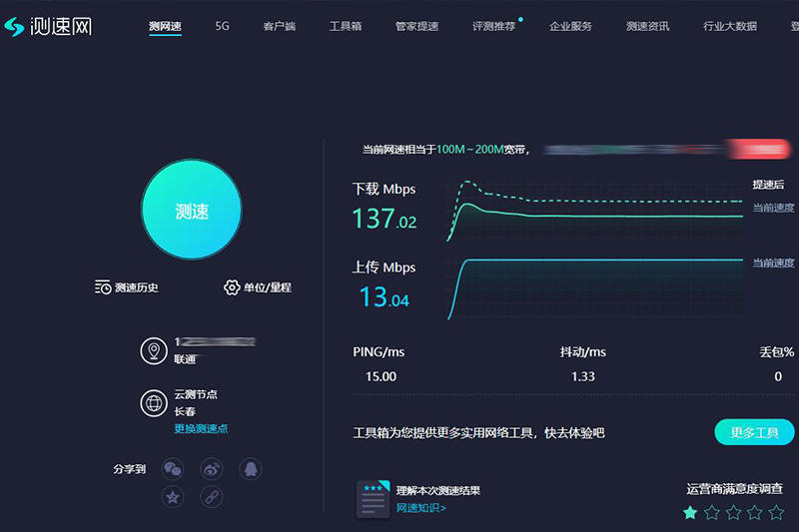Share result to QQ
The image size is (799, 532).
point(251,468)
